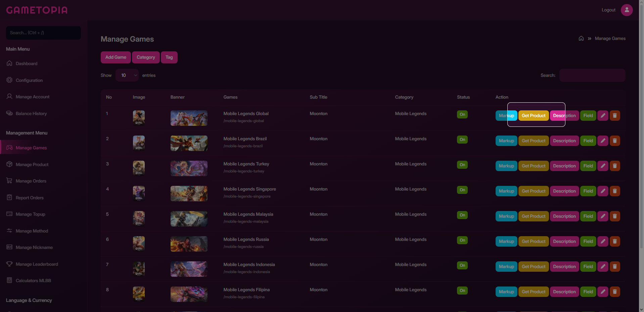Delete Mobile Legends Russia with trash icon
Viewport: 644px width, 312px height.
615,241
